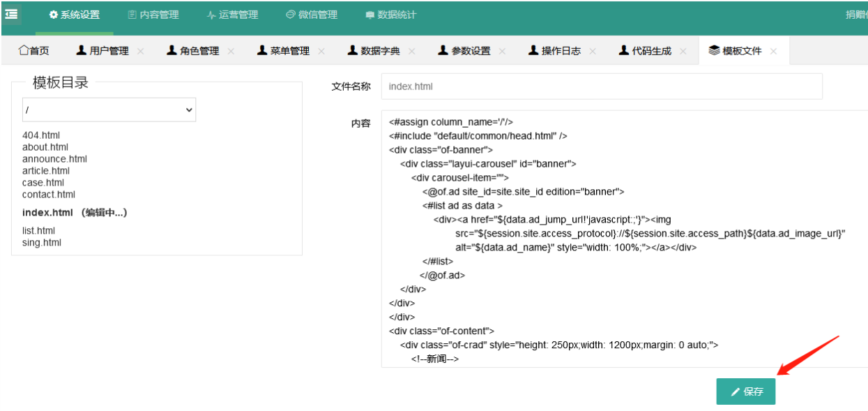Open about.html in template list
This screenshot has width=868, height=411.
(45, 147)
